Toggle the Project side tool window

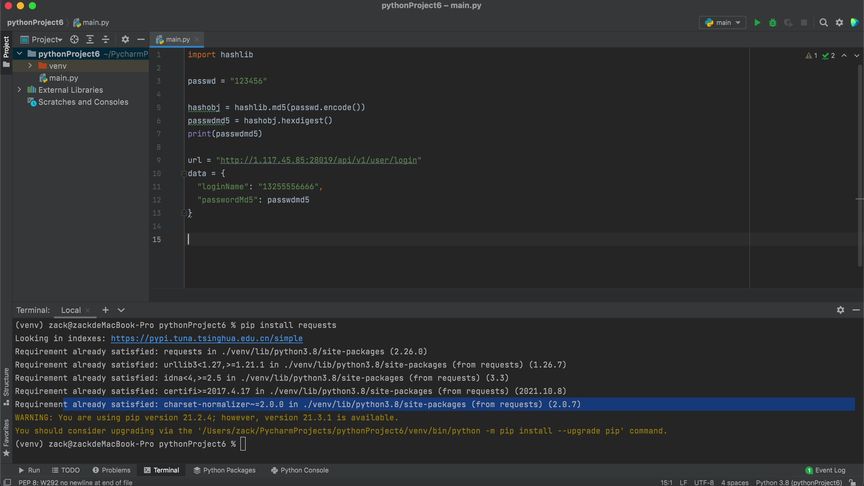6,45
